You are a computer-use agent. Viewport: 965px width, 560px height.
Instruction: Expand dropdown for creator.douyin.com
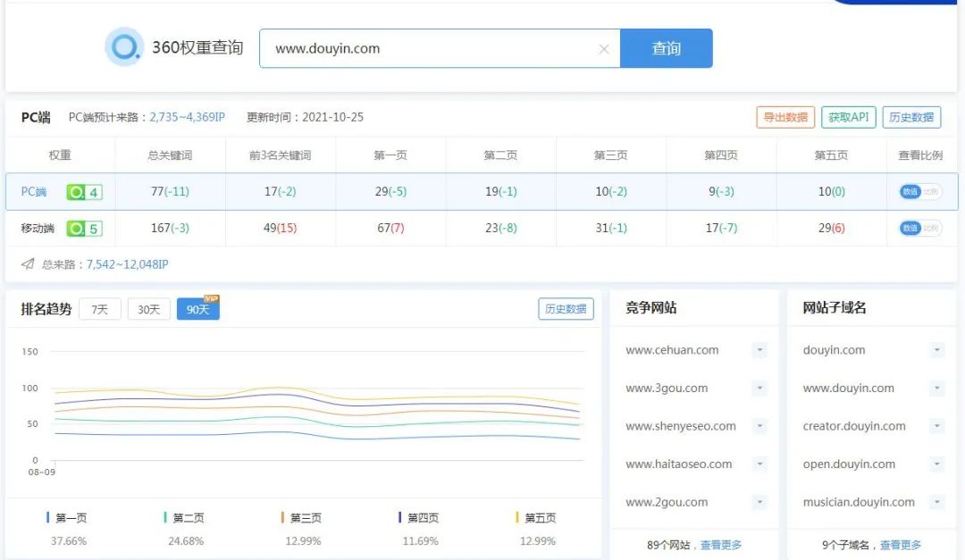coord(936,426)
